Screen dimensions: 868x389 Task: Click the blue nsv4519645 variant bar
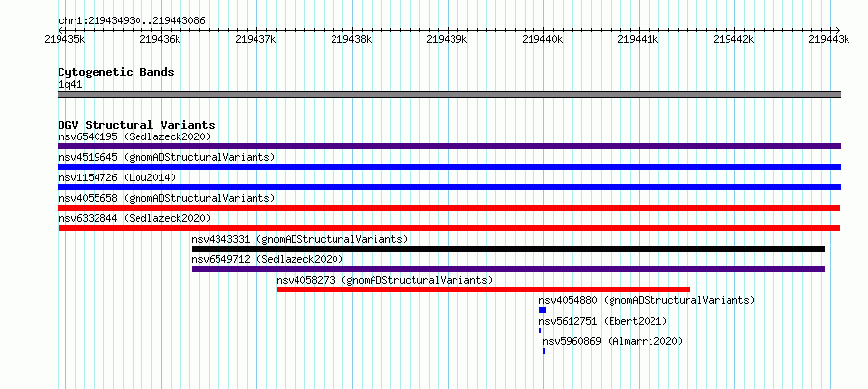click(x=449, y=167)
